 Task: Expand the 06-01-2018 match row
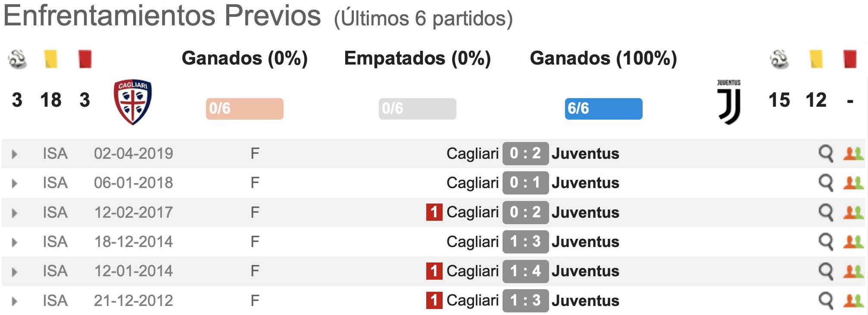14,183
